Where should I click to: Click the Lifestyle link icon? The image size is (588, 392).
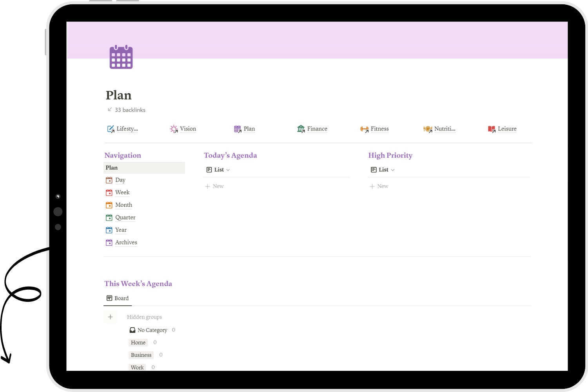point(111,129)
